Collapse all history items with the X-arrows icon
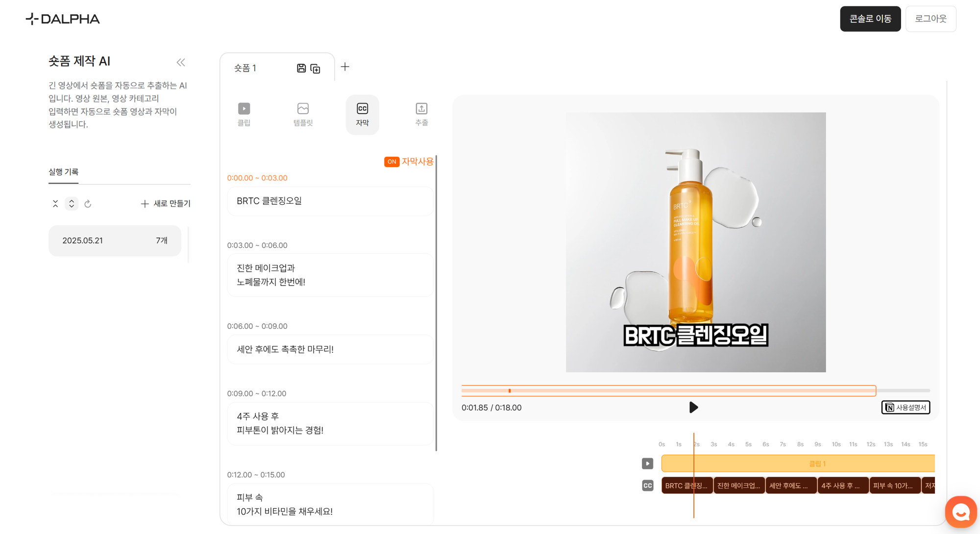Screen dimensions: 980x534 [x=55, y=204]
